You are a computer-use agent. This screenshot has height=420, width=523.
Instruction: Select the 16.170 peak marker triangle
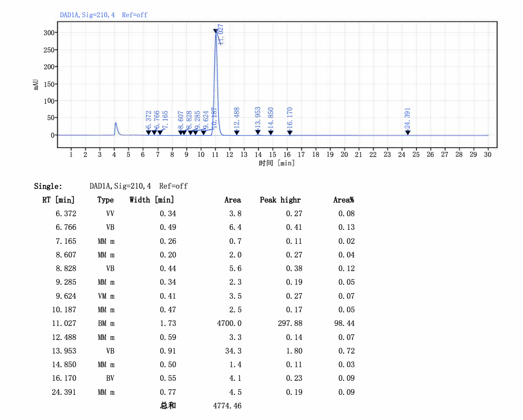tap(290, 133)
